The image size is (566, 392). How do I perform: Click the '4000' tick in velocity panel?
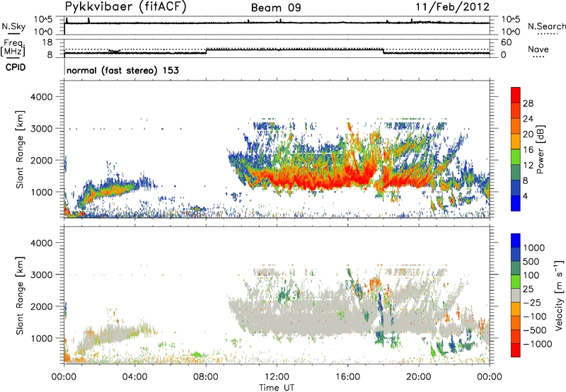(41, 243)
